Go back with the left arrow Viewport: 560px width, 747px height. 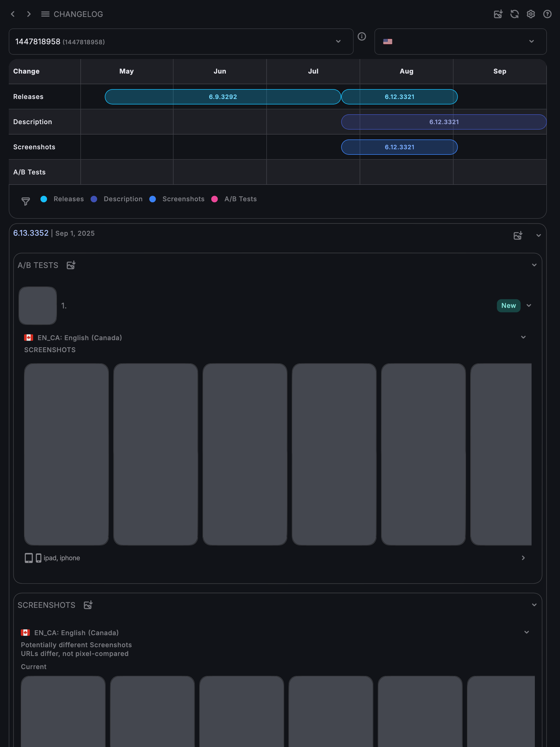(x=13, y=14)
